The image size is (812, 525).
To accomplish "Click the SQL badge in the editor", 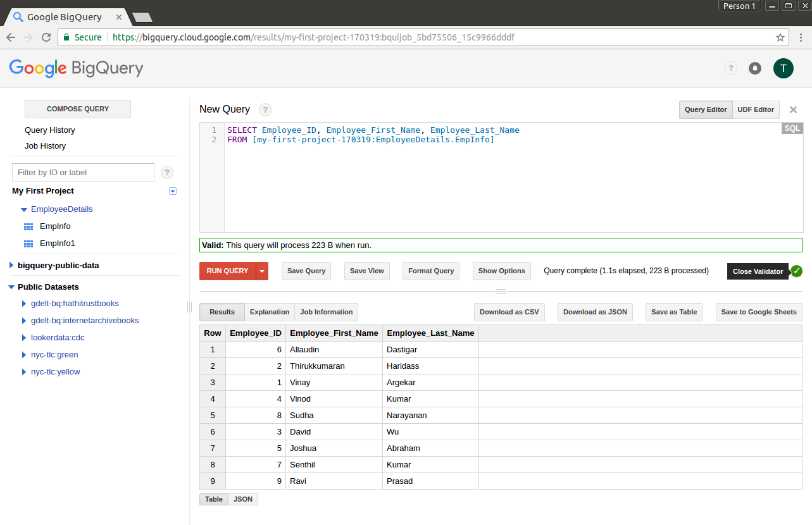I will [x=792, y=128].
